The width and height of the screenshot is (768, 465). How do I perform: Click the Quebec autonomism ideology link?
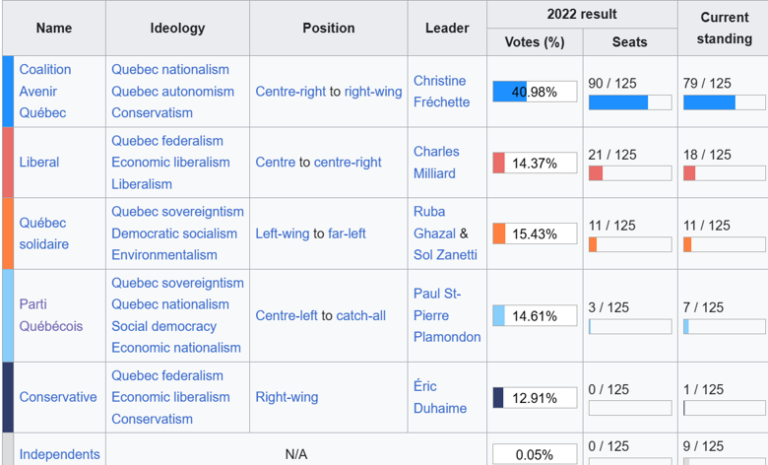pyautogui.click(x=172, y=91)
